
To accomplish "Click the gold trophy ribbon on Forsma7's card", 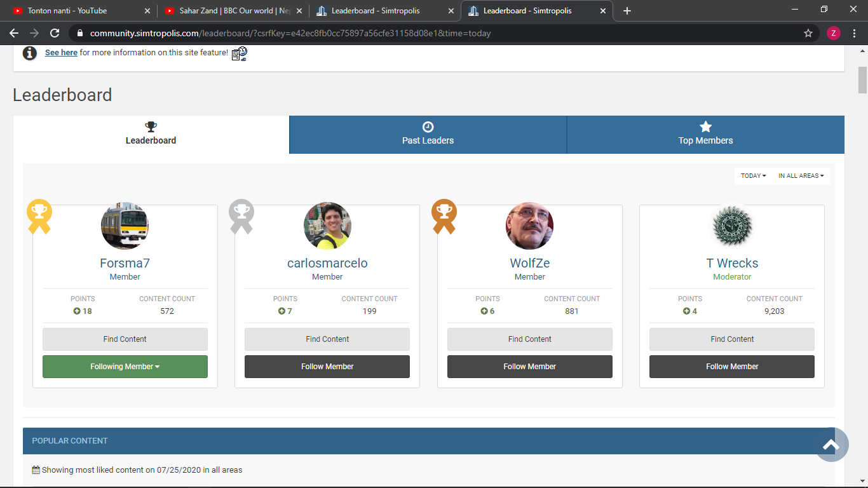I will pos(39,217).
